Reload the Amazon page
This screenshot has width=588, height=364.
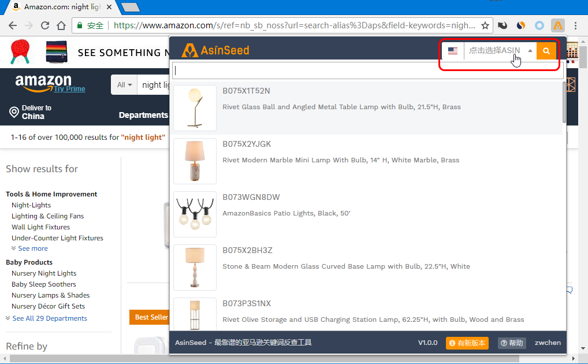coord(45,25)
